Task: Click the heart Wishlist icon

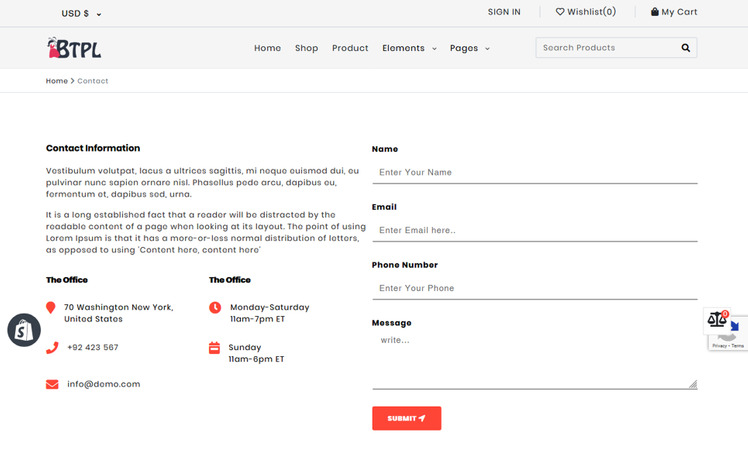Action: click(560, 12)
